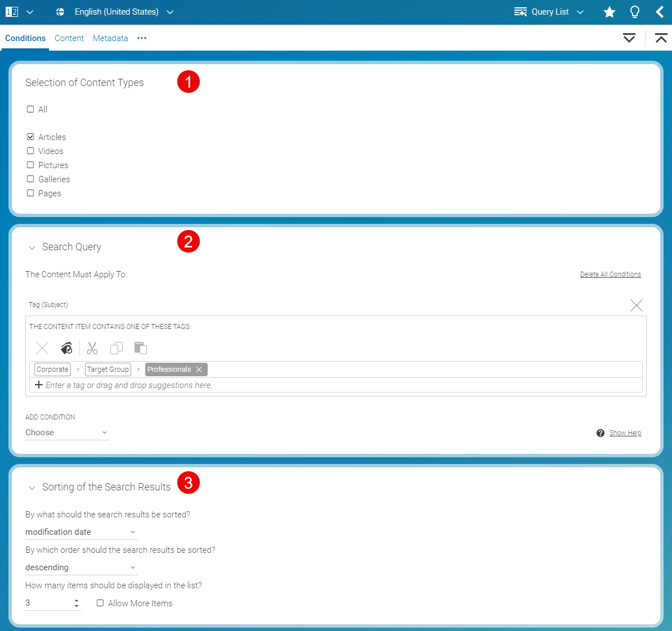This screenshot has width=672, height=631.
Task: Click the star icon in the top bar
Action: click(x=609, y=12)
